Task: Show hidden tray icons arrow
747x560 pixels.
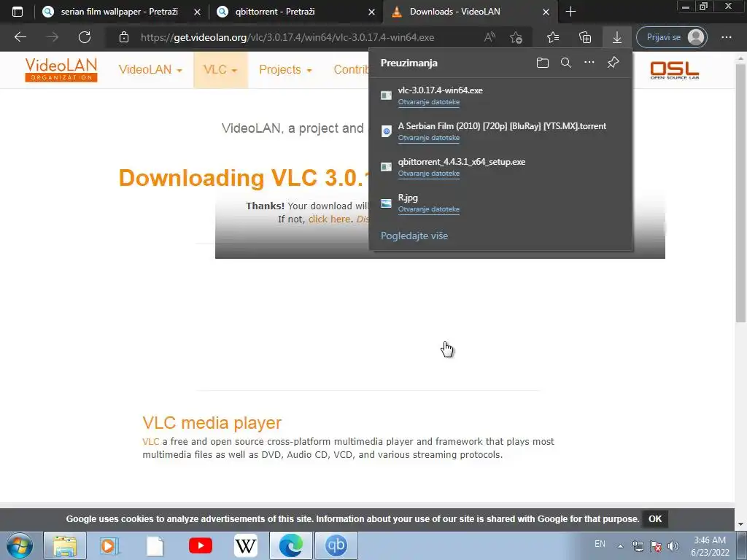Action: (x=620, y=546)
